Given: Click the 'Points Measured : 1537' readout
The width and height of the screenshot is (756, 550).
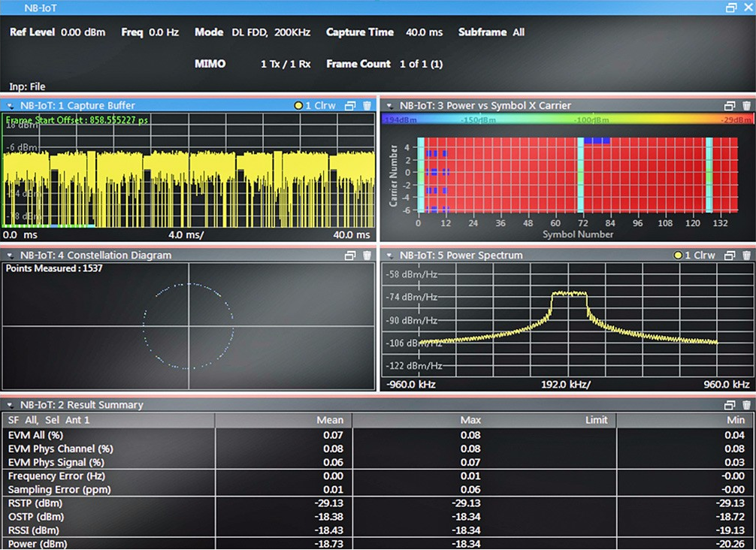Looking at the screenshot, I should tap(54, 268).
